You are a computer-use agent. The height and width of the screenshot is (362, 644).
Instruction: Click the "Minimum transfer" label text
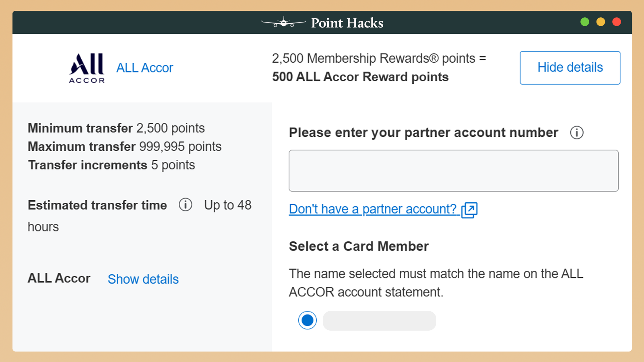[x=80, y=128]
